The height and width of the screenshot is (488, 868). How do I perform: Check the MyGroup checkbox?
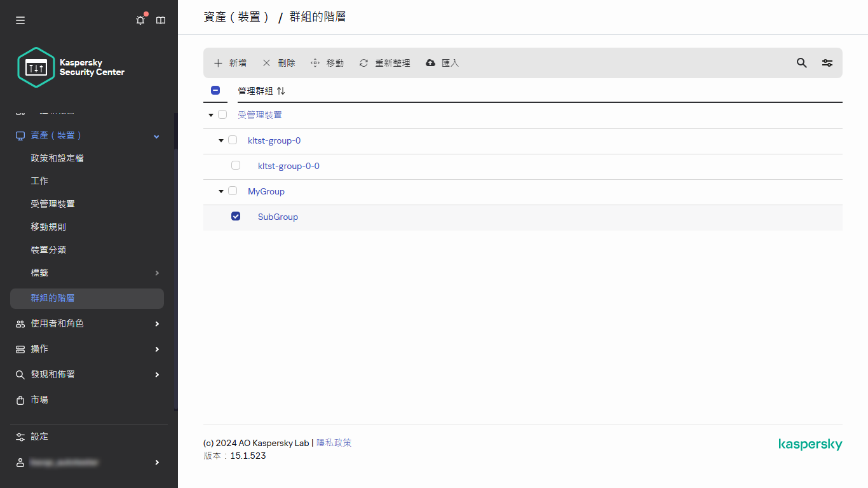[x=233, y=191]
